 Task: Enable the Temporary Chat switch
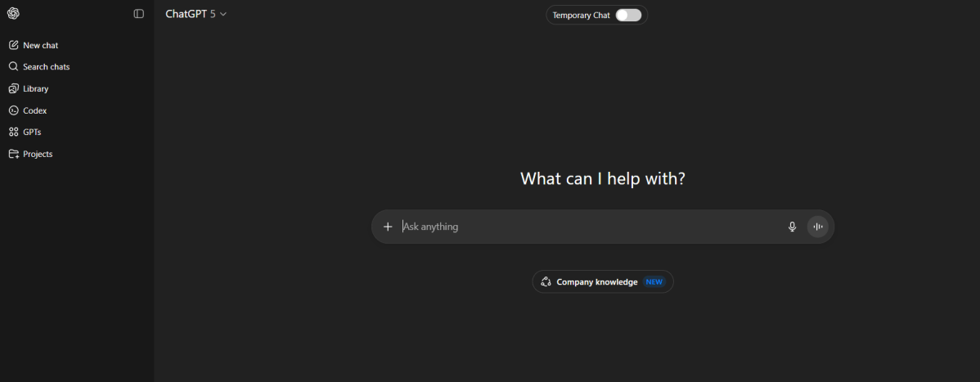click(628, 15)
